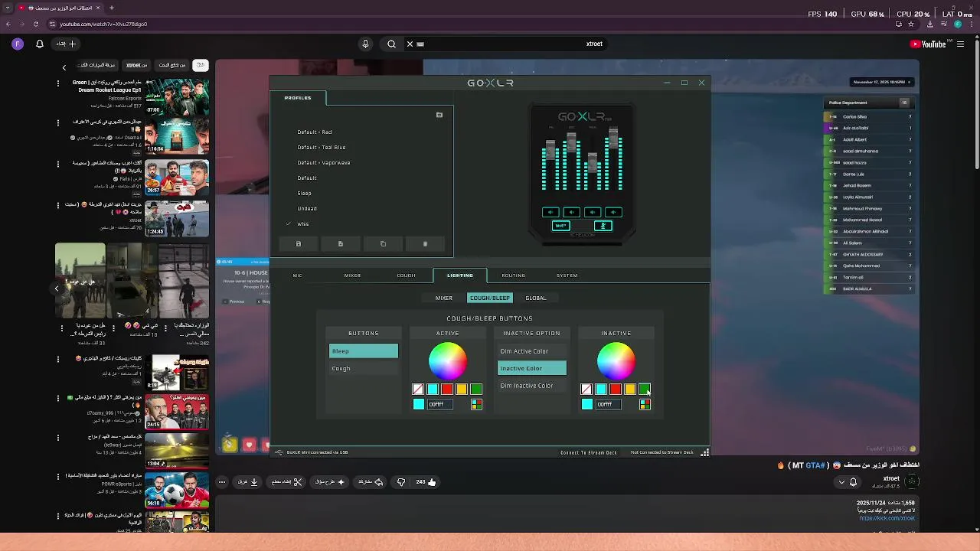Click the new profile document icon
Image resolution: width=980 pixels, height=551 pixels.
(341, 244)
